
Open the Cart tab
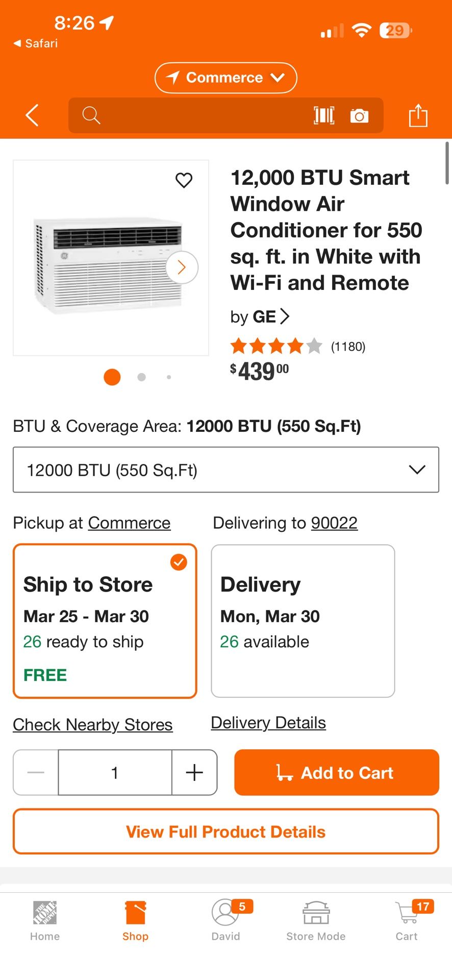407,921
